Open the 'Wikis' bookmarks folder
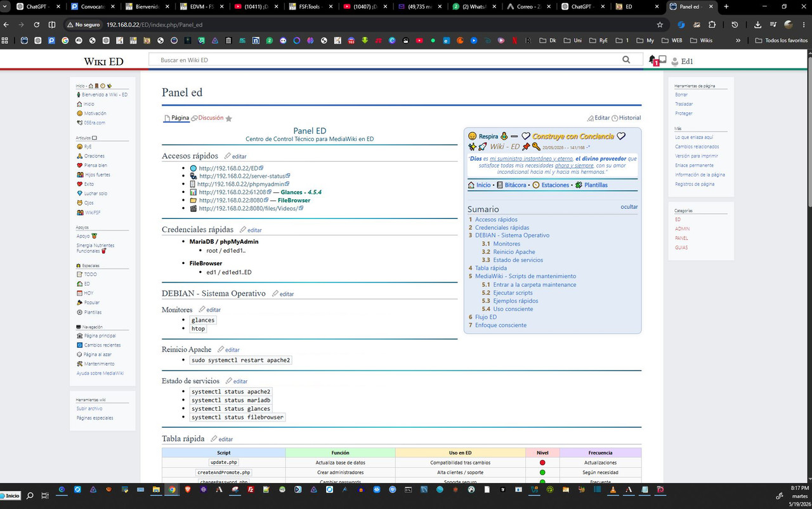Image resolution: width=812 pixels, height=509 pixels. pyautogui.click(x=701, y=40)
